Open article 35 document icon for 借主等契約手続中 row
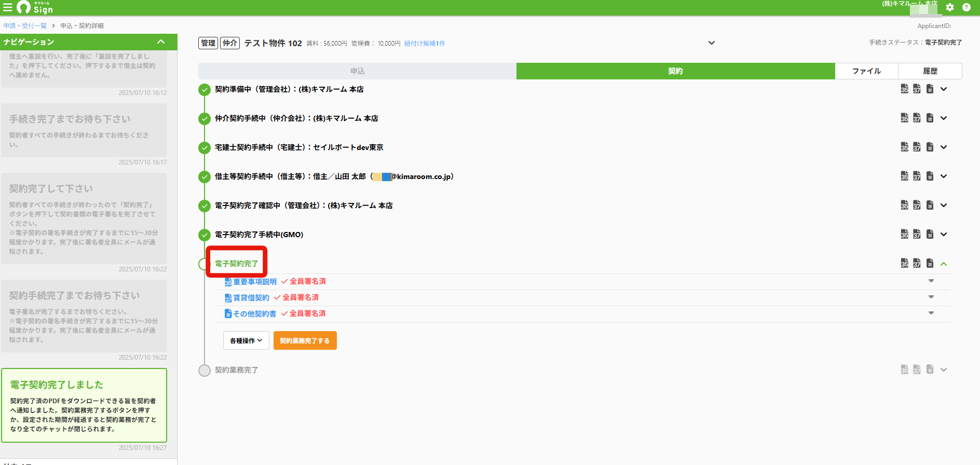Screen dimensions: 980x465 pyautogui.click(x=905, y=176)
